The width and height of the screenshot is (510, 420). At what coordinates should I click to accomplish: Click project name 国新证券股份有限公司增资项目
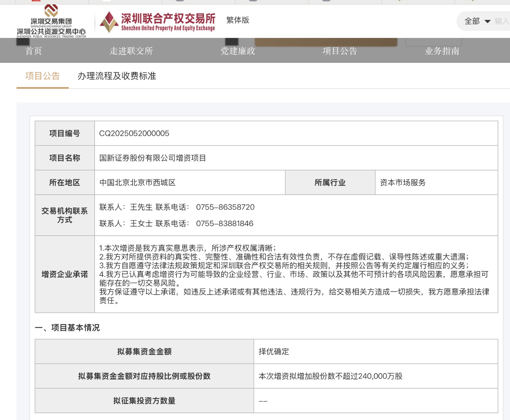click(153, 158)
